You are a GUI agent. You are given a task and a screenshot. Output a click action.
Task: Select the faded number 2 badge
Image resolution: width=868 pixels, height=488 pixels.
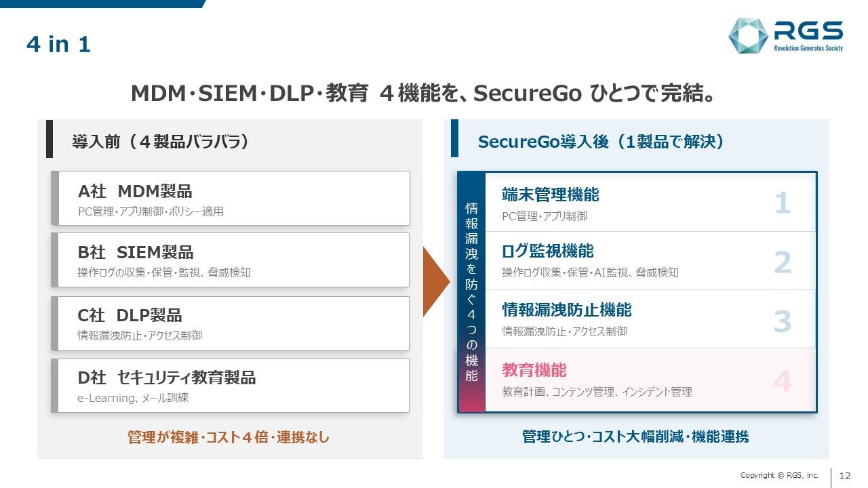(783, 262)
